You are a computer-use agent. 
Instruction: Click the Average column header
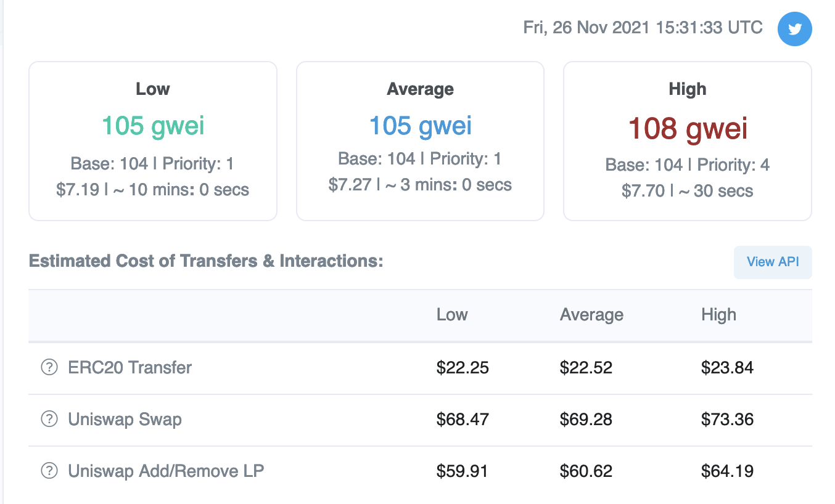point(591,315)
